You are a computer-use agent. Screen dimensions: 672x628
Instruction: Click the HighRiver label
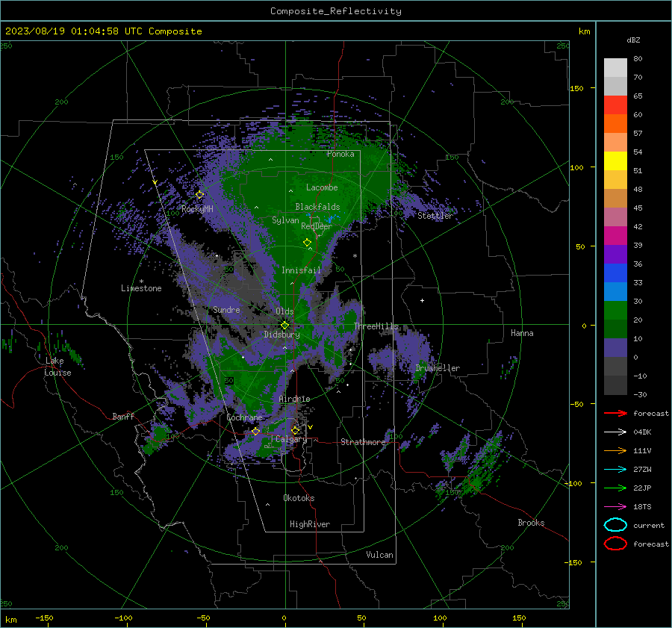click(x=310, y=524)
